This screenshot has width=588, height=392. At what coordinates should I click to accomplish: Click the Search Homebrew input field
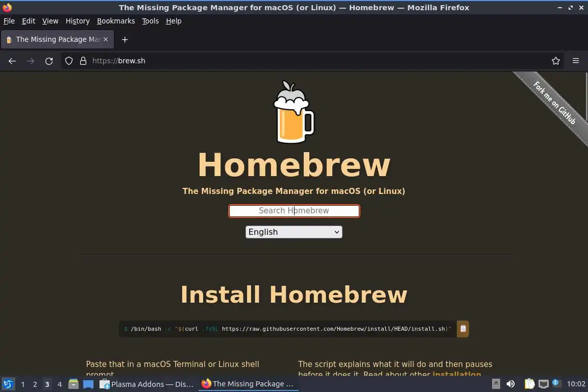294,211
